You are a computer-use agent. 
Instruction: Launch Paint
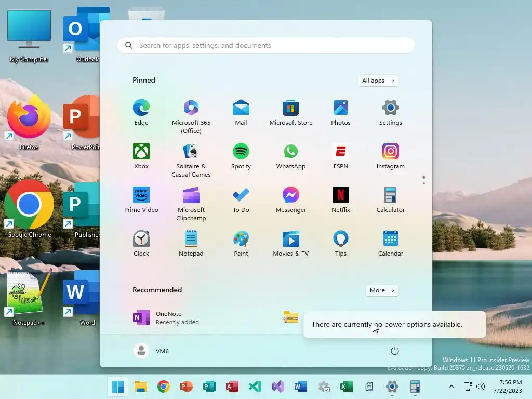(x=241, y=244)
